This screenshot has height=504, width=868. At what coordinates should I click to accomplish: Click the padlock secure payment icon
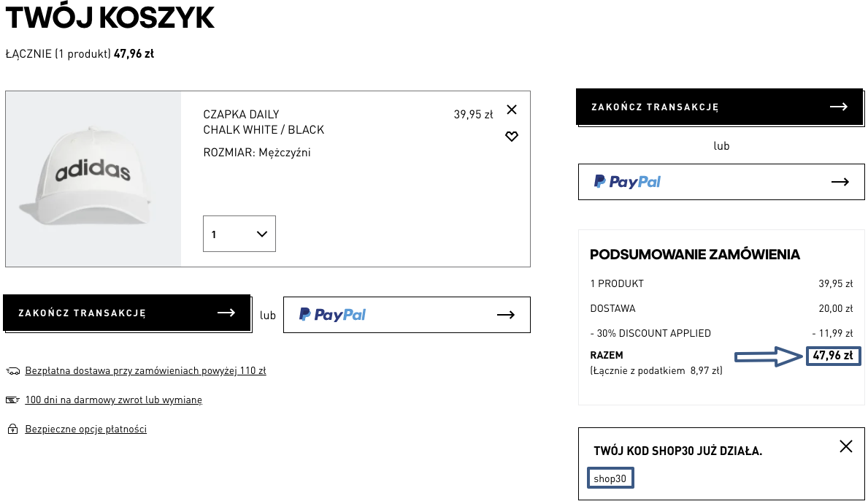click(12, 429)
